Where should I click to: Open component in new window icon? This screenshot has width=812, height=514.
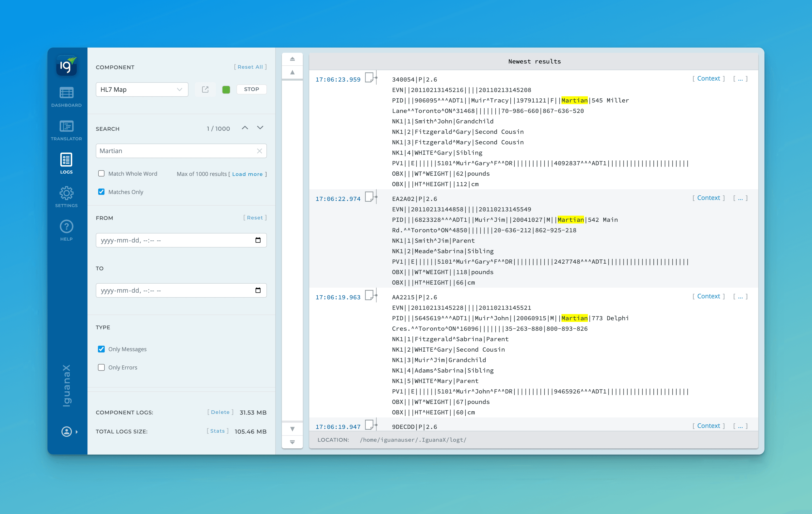tap(205, 89)
